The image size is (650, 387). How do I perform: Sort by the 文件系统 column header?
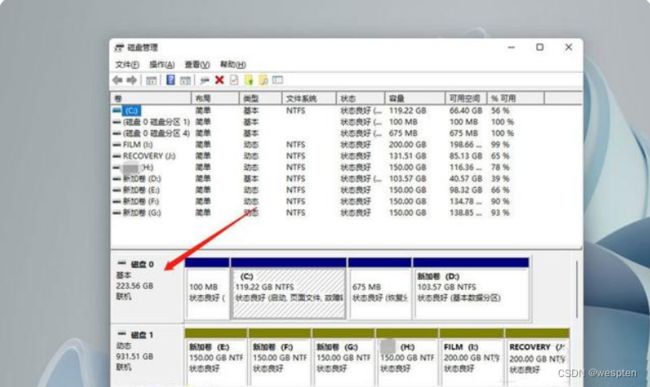pos(309,98)
